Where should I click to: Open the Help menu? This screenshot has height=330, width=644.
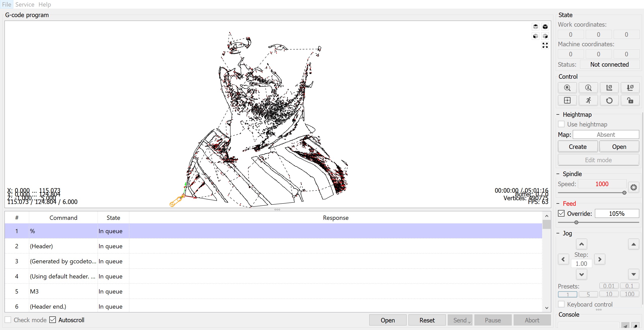coord(45,4)
